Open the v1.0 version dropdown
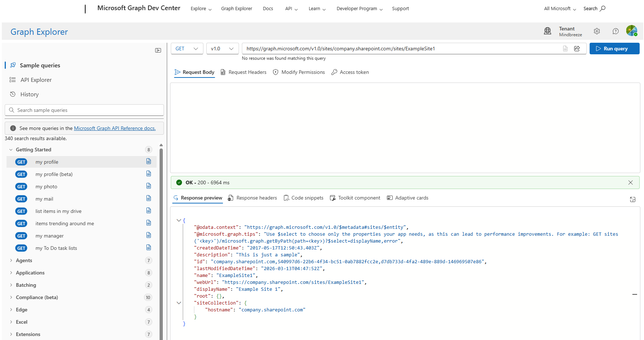This screenshot has height=340, width=644. coord(222,49)
